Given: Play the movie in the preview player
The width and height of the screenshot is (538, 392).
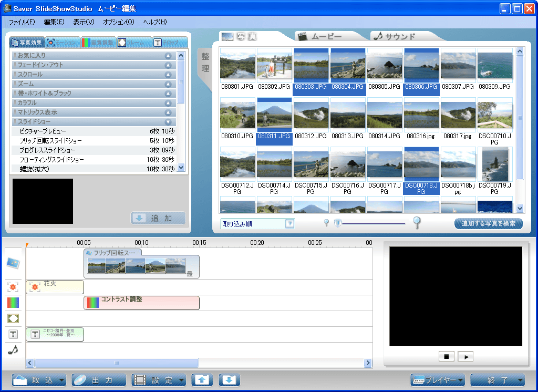Looking at the screenshot, I should pos(465,357).
